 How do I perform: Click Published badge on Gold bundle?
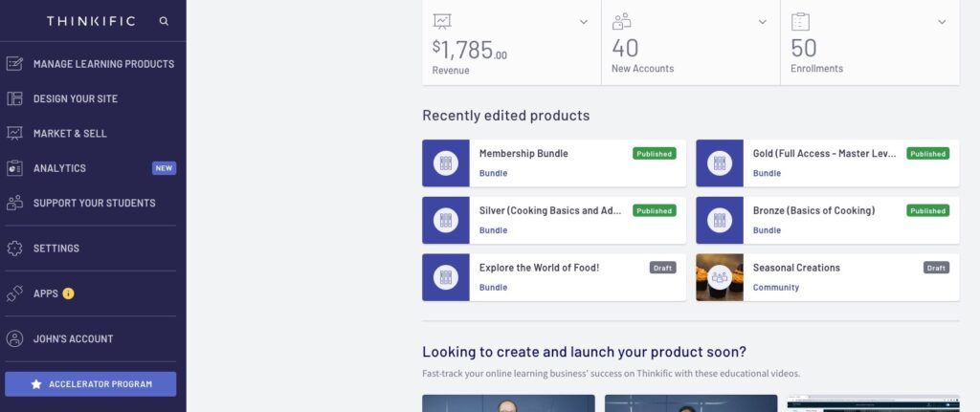pyautogui.click(x=928, y=154)
